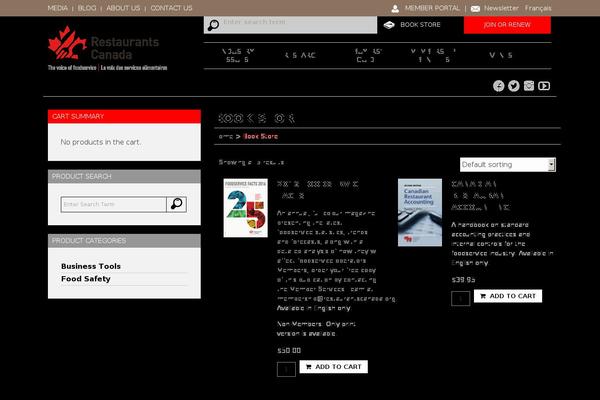Open the Newsletter link

point(501,8)
